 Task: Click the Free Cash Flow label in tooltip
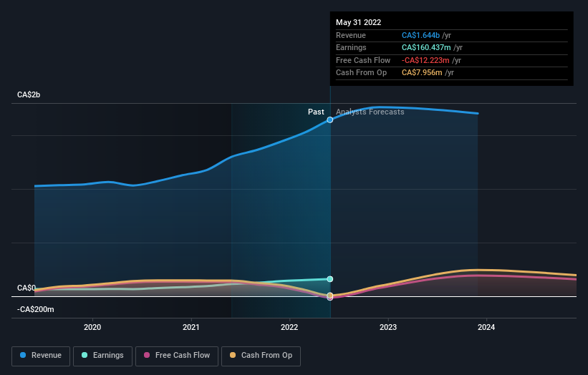tap(363, 60)
